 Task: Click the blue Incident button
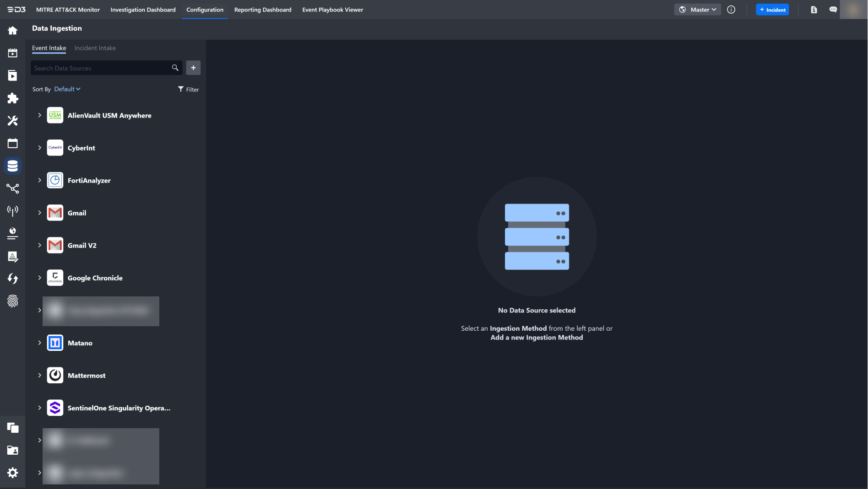click(772, 10)
